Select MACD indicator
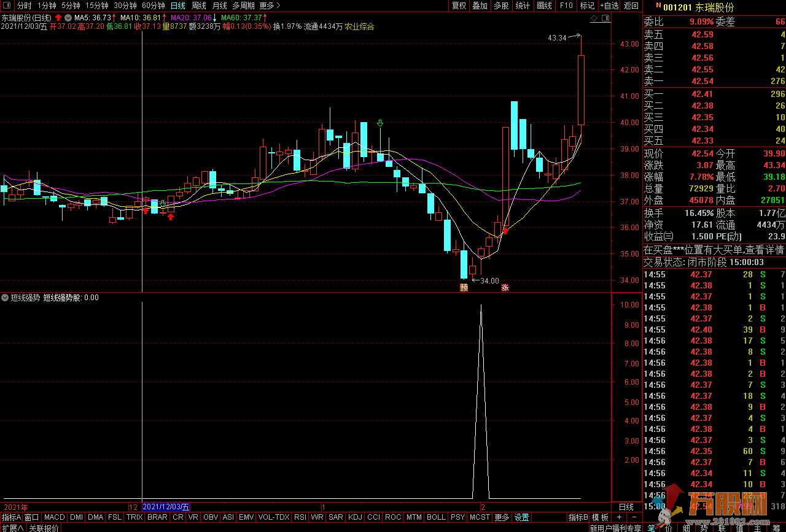Image resolution: width=786 pixels, height=532 pixels. 55,517
